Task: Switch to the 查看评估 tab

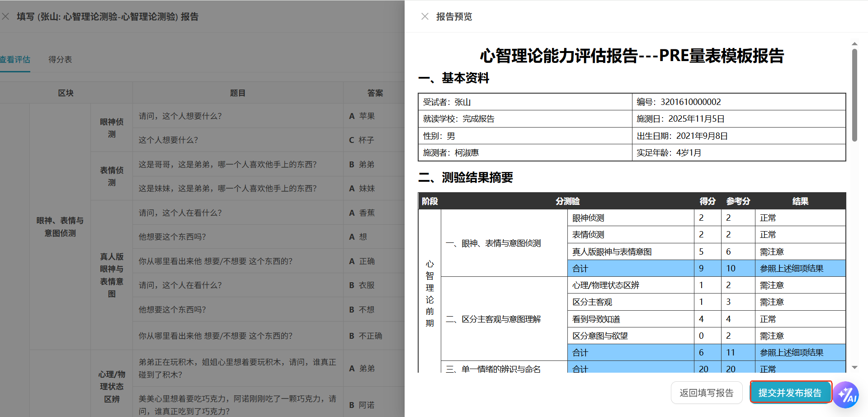Action: coord(15,59)
